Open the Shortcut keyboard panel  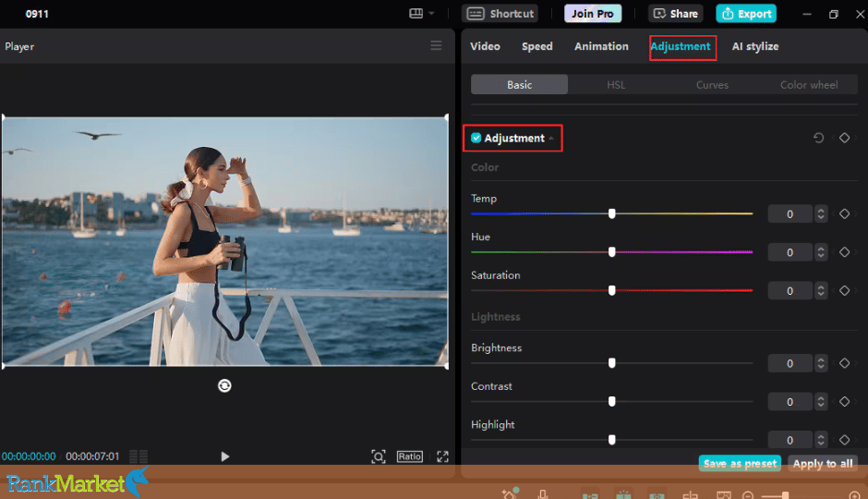[500, 13]
